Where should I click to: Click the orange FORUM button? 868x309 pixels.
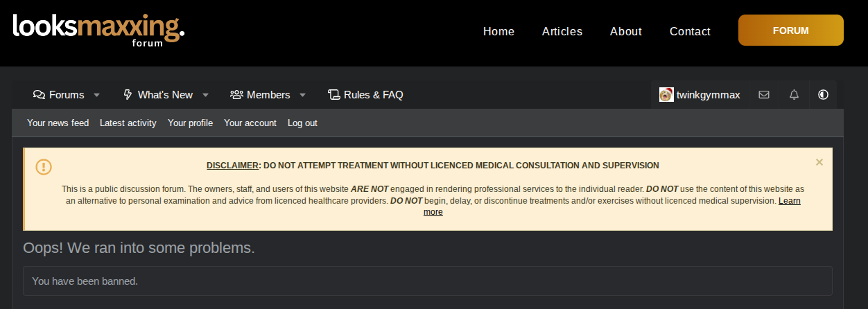[x=790, y=30]
